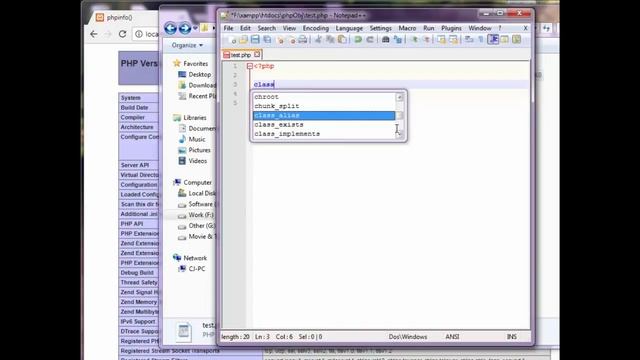
Task: Zoom out using the toolbar icon
Action: 426,40
